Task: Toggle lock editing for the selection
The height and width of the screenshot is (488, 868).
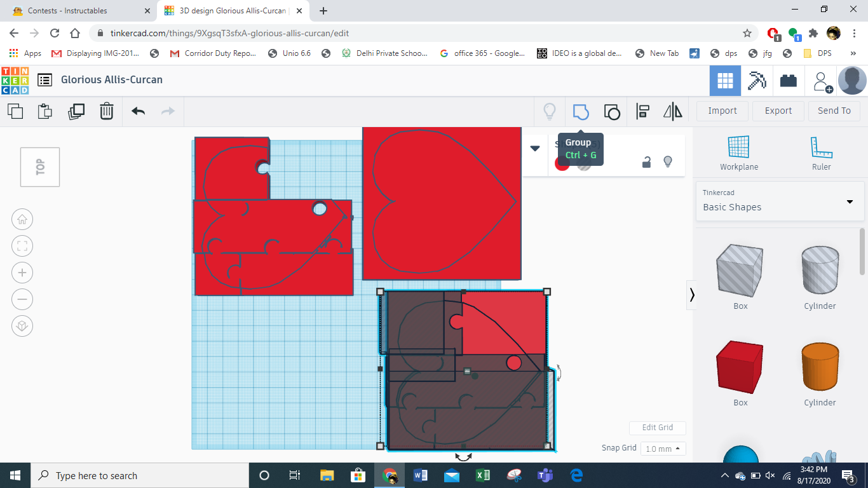Action: point(646,162)
